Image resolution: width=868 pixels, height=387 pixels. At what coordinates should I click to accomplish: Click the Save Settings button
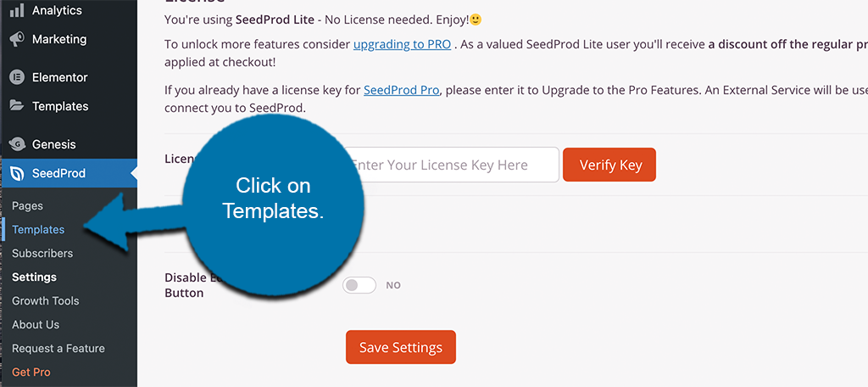point(401,348)
